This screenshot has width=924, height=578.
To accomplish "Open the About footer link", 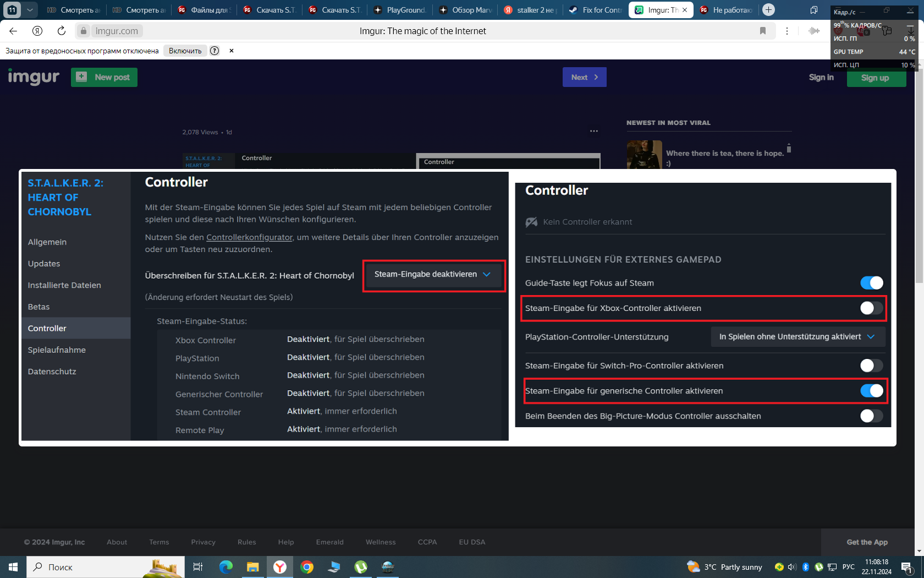I will pyautogui.click(x=117, y=542).
